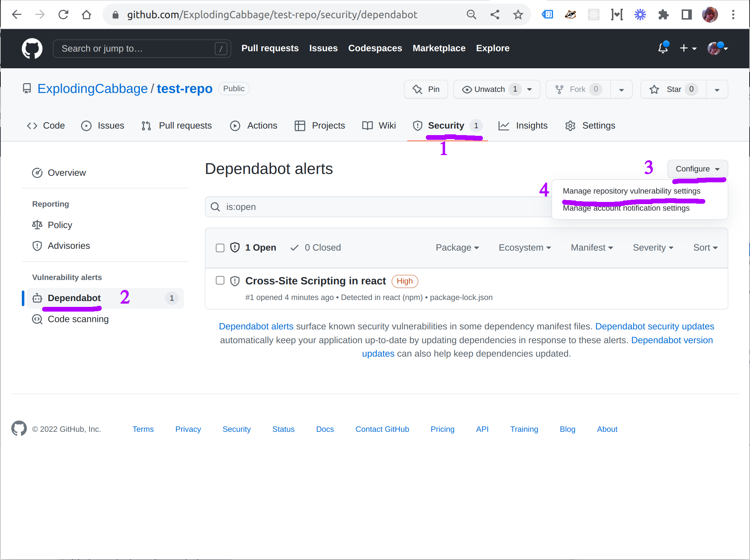Select Manage repository vulnerability settings
This screenshot has height=560, width=750.
point(631,191)
